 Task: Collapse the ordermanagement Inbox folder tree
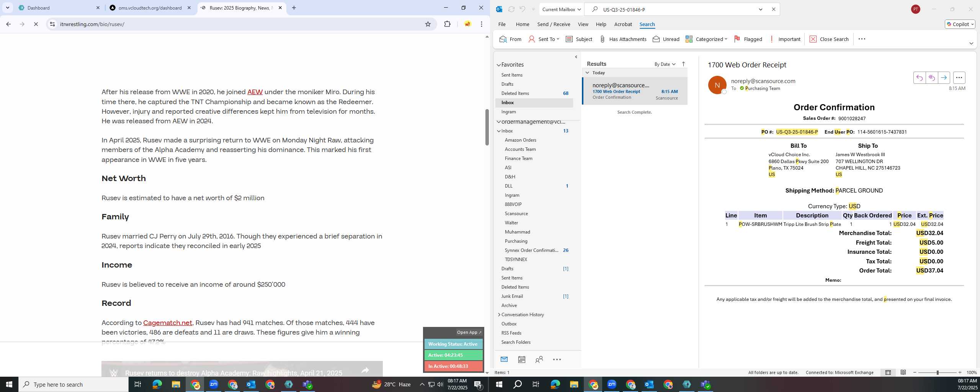tap(499, 131)
